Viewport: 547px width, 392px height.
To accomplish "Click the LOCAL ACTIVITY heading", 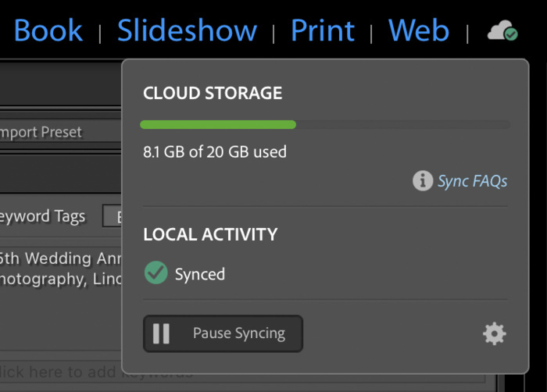I will [x=210, y=234].
